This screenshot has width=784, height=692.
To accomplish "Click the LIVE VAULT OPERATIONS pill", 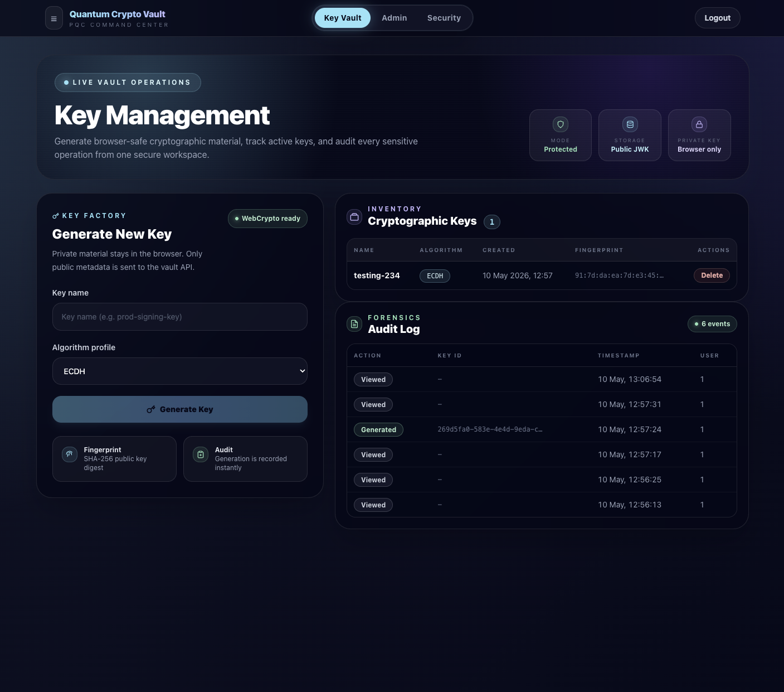I will [128, 83].
